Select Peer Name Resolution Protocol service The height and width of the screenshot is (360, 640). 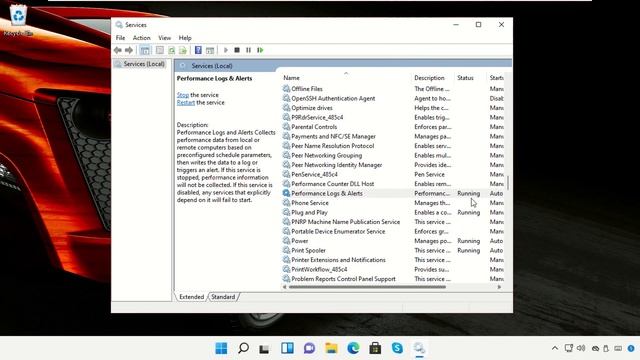[x=333, y=146]
